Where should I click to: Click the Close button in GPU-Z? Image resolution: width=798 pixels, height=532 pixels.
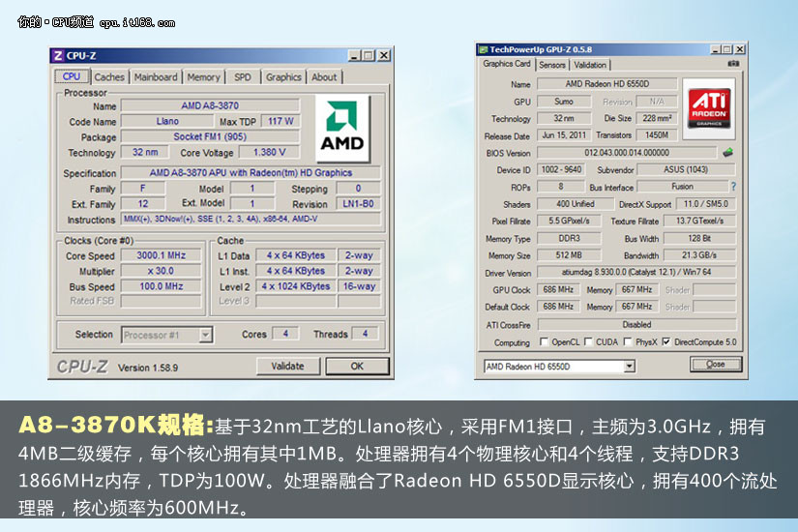pyautogui.click(x=716, y=364)
